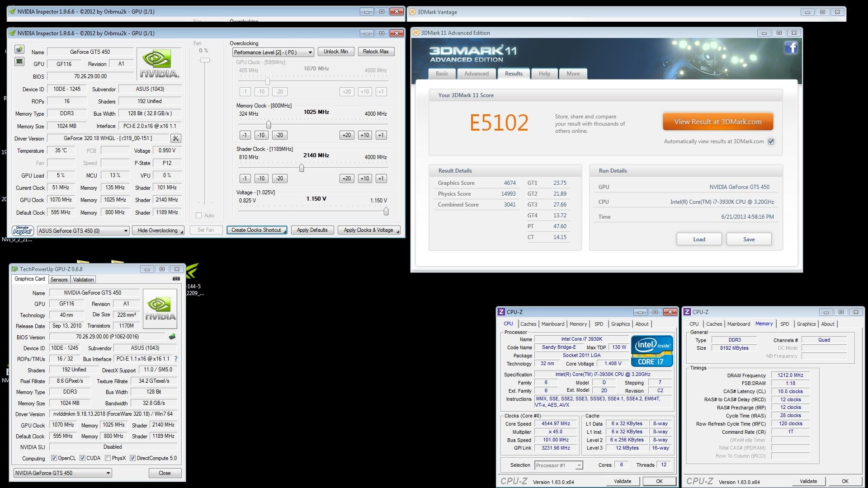
Task: Toggle automatically view results at 3DMark.com
Action: pyautogui.click(x=771, y=141)
